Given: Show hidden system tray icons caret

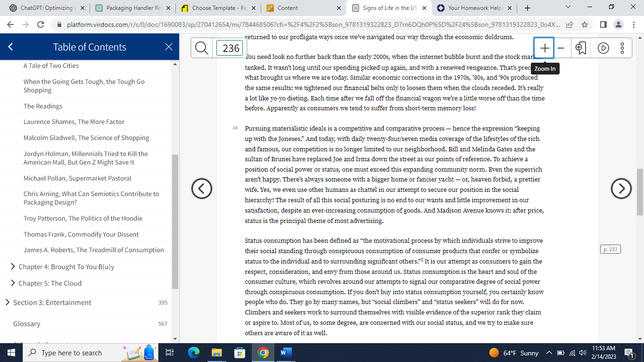Looking at the screenshot, I should [549, 353].
